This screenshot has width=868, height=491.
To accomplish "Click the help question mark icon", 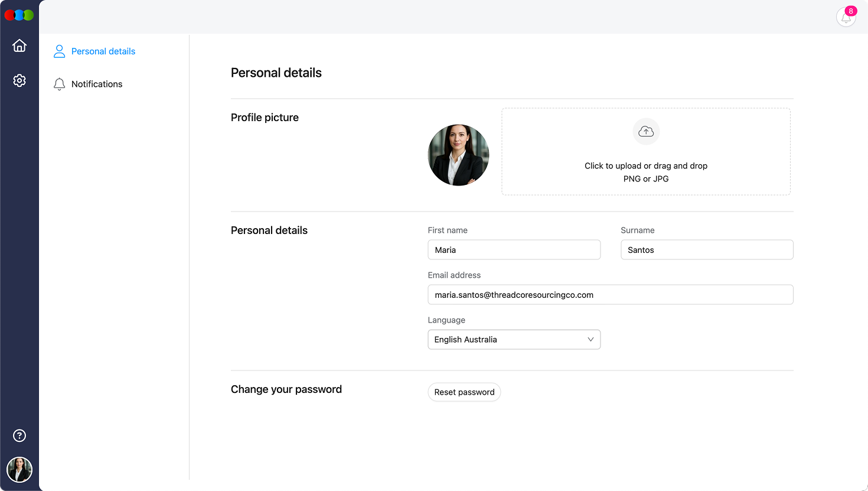I will [x=19, y=435].
